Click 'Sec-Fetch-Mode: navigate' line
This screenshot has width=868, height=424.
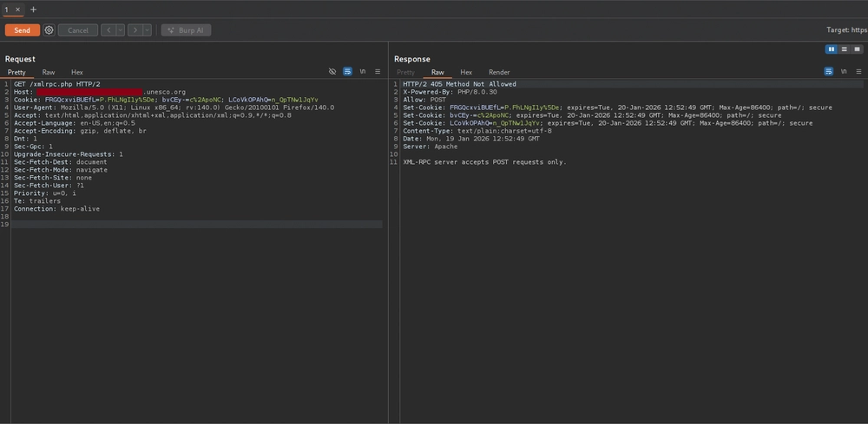61,170
